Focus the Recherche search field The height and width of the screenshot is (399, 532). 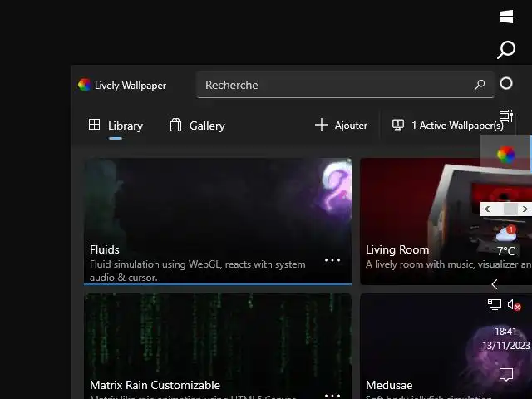click(x=345, y=85)
